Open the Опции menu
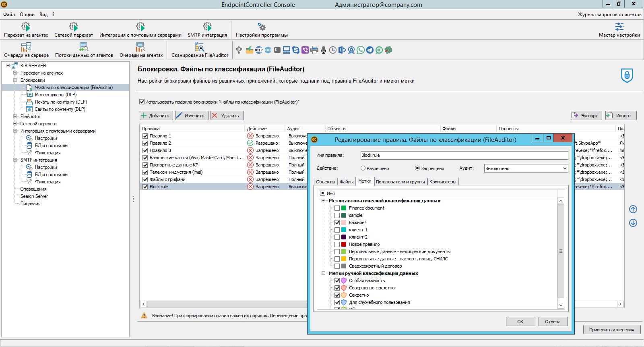 pyautogui.click(x=27, y=15)
